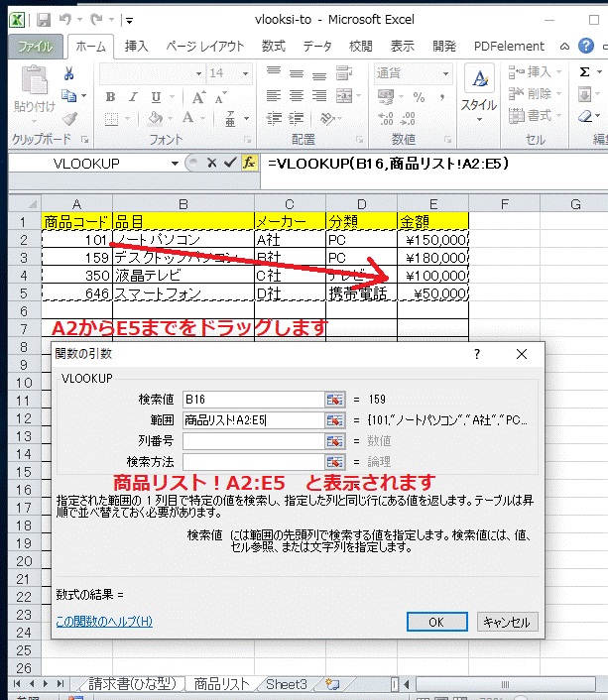Click the 検索方法 field range selector icon
Image resolution: width=608 pixels, height=700 pixels.
click(335, 461)
